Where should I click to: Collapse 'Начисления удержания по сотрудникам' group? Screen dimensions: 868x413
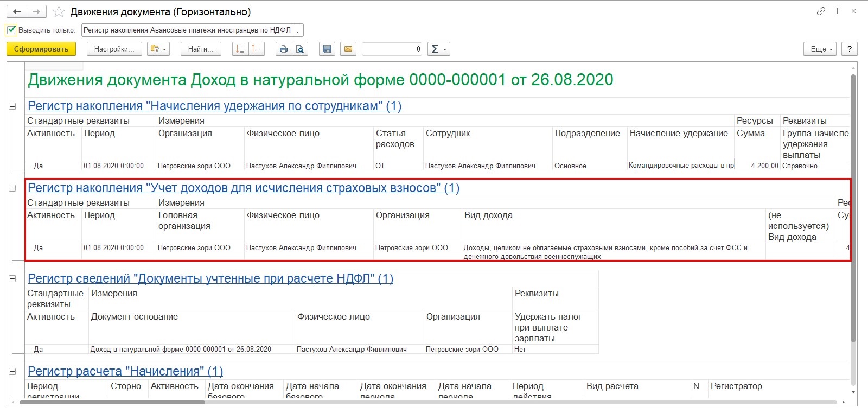[x=12, y=106]
